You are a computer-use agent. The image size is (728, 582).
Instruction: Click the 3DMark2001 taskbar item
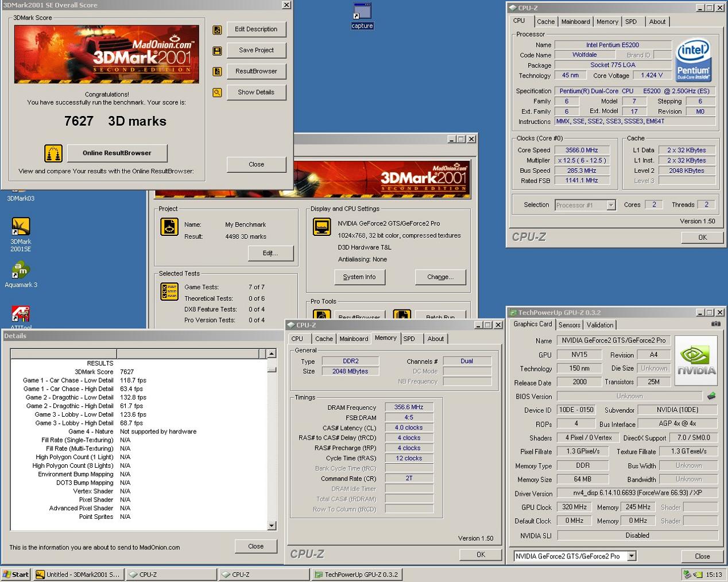point(78,575)
